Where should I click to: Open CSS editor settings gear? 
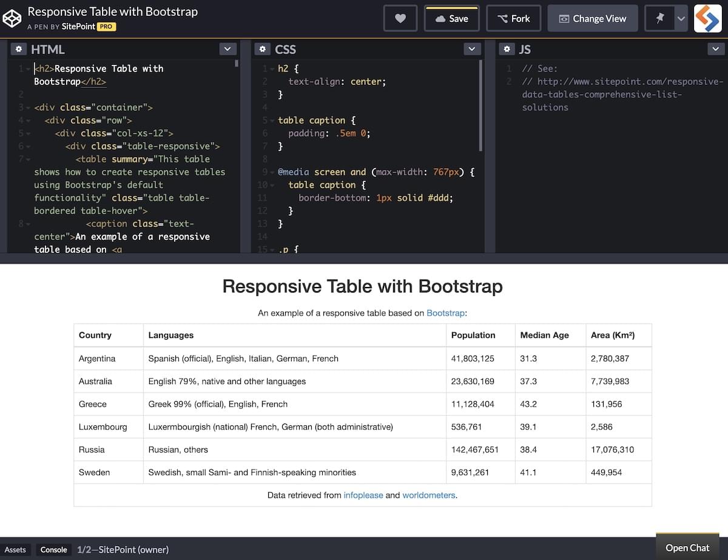pos(263,49)
